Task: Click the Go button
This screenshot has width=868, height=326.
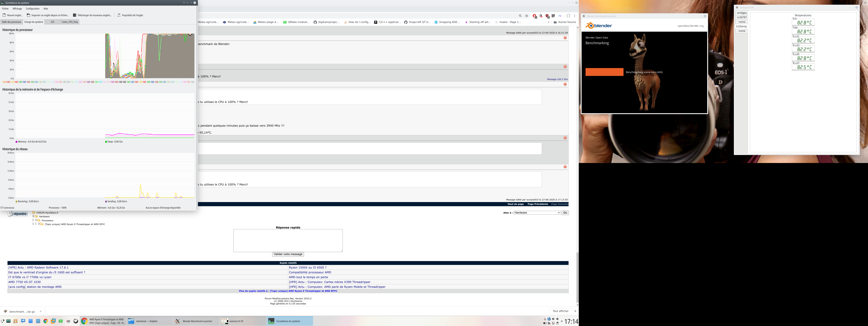Action: click(565, 213)
